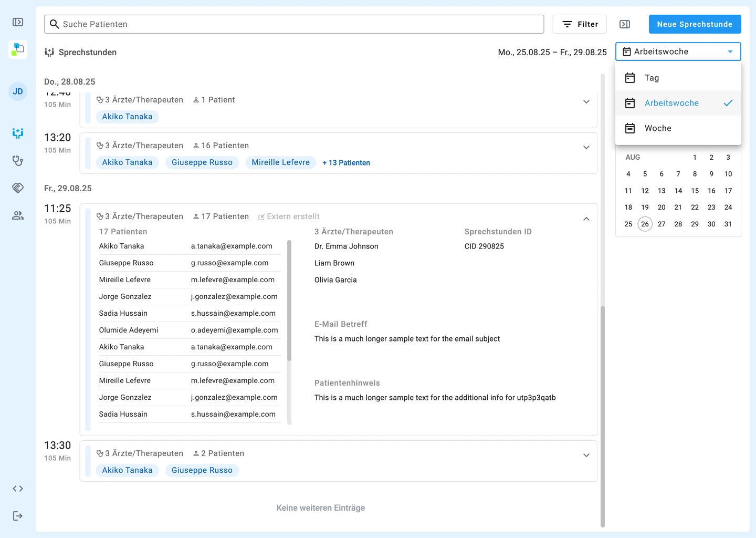The image size is (756, 538).
Task: Collapse the 11:25 appointment details
Action: click(x=586, y=219)
